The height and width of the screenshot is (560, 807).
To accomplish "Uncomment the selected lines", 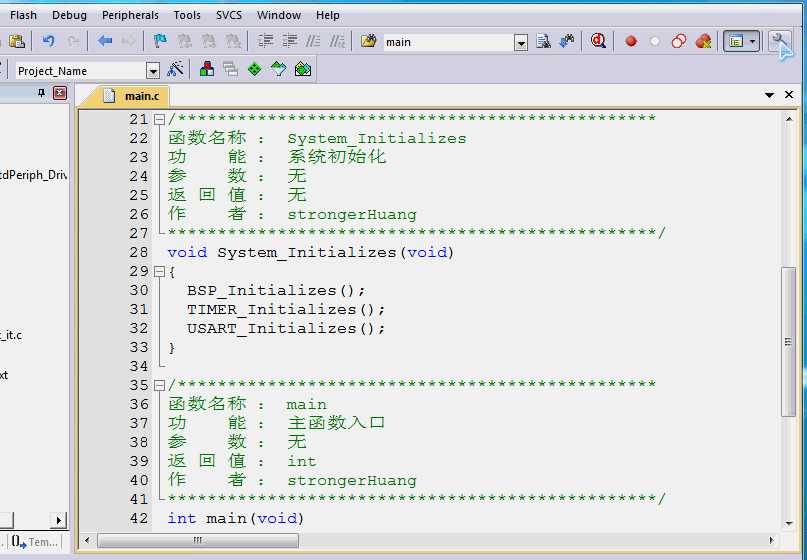I will click(338, 41).
